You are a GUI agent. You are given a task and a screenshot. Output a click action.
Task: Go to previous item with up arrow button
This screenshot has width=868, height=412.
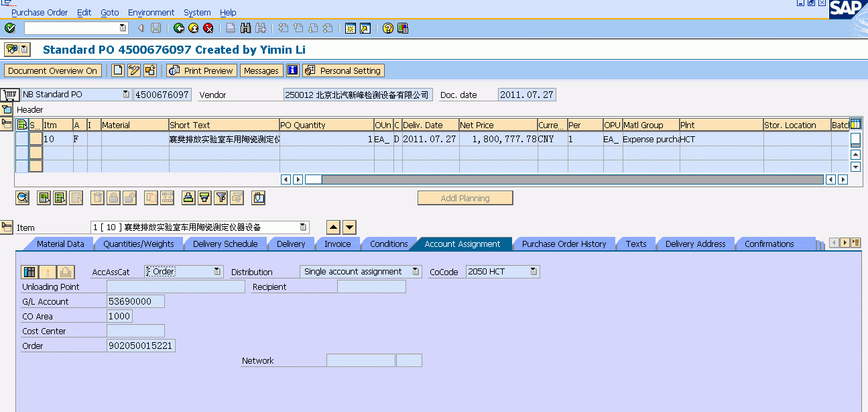click(334, 227)
